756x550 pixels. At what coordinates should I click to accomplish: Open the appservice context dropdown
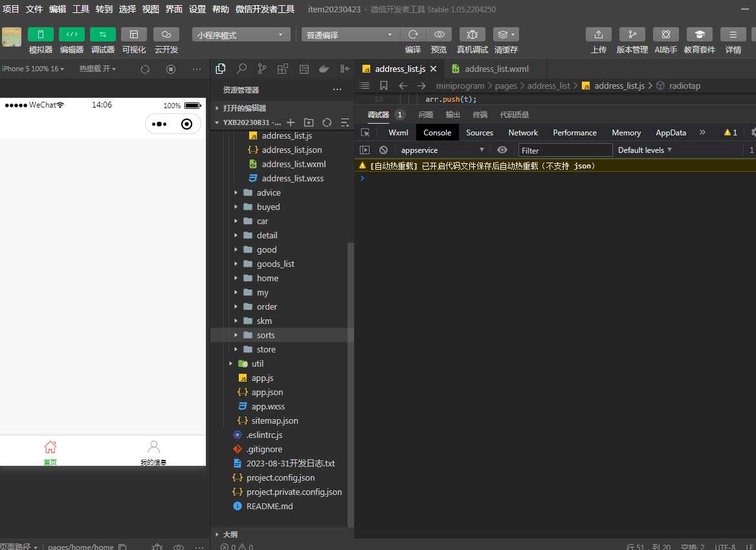pos(442,150)
